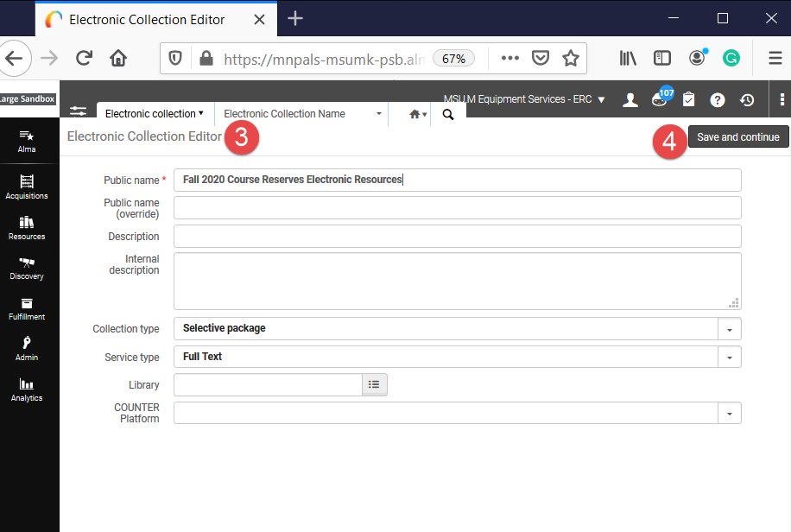Image resolution: width=791 pixels, height=532 pixels.
Task: Click Save and continue button
Action: click(738, 136)
